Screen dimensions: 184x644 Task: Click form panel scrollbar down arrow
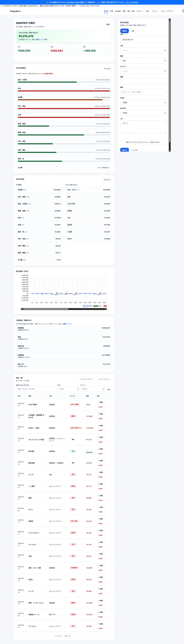pyautogui.click(x=170, y=151)
